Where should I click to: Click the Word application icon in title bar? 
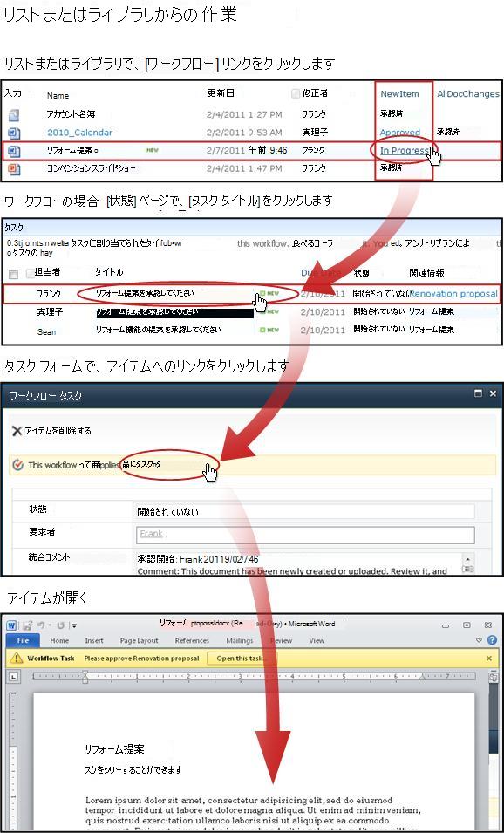point(11,625)
